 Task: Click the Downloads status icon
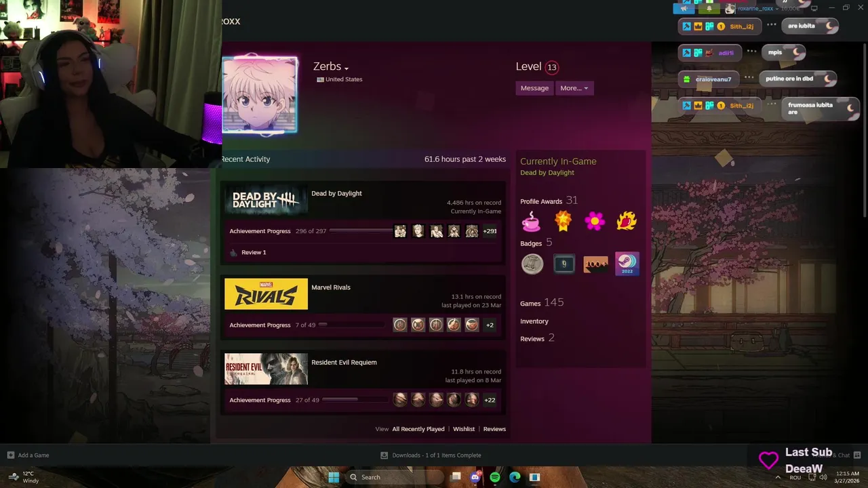[x=384, y=455]
